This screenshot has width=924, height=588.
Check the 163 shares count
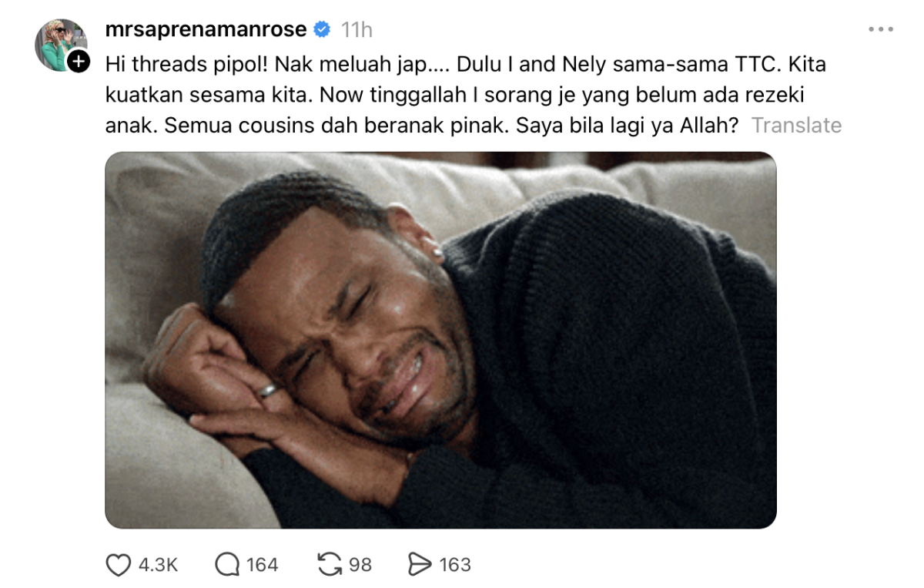[x=455, y=566]
